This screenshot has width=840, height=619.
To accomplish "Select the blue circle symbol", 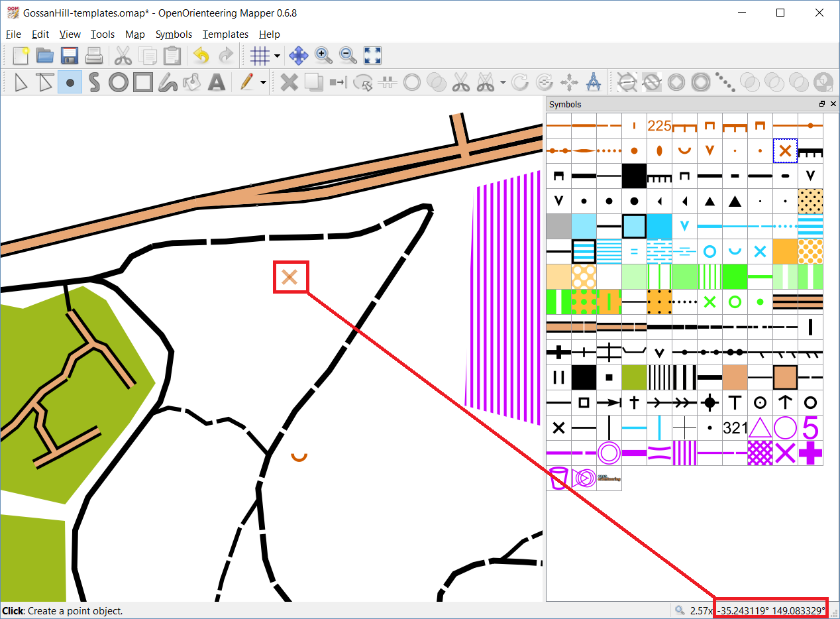I will pos(709,252).
